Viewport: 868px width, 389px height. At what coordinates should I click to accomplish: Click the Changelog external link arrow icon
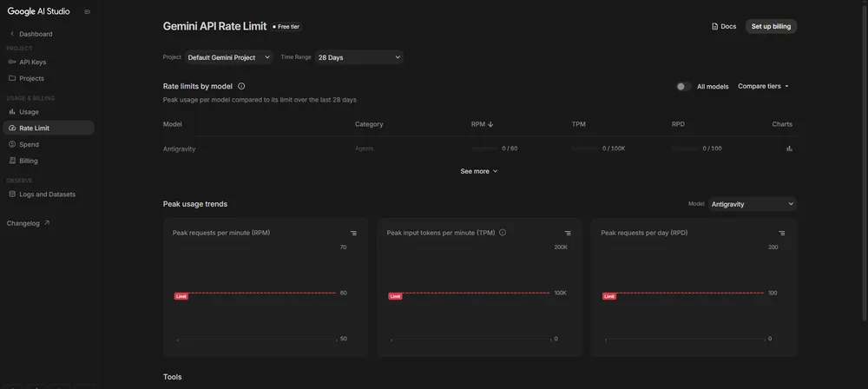click(x=47, y=223)
